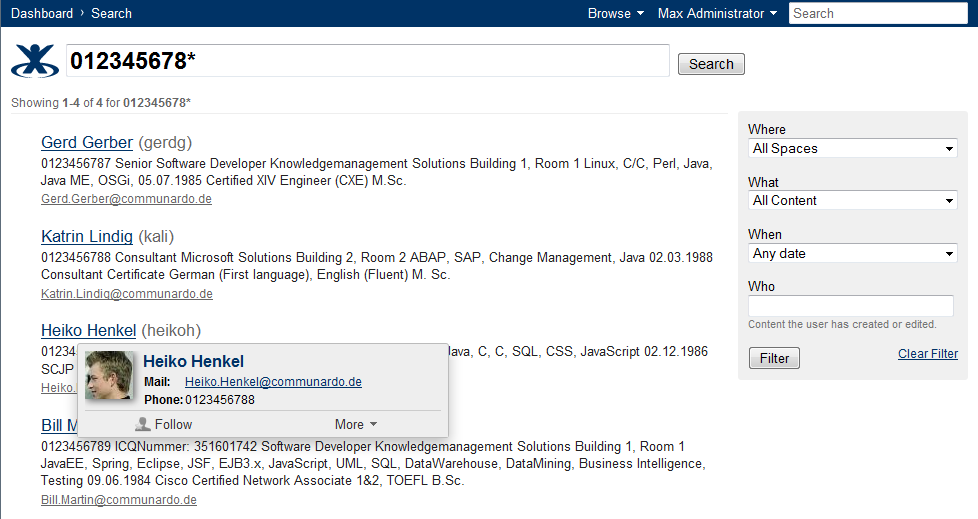Click the Follow person icon in popup
978x519 pixels.
tap(143, 424)
